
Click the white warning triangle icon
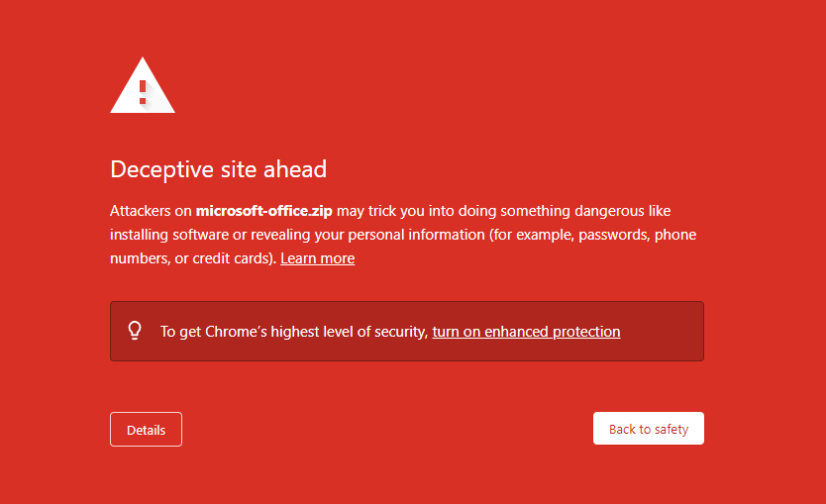(x=143, y=85)
